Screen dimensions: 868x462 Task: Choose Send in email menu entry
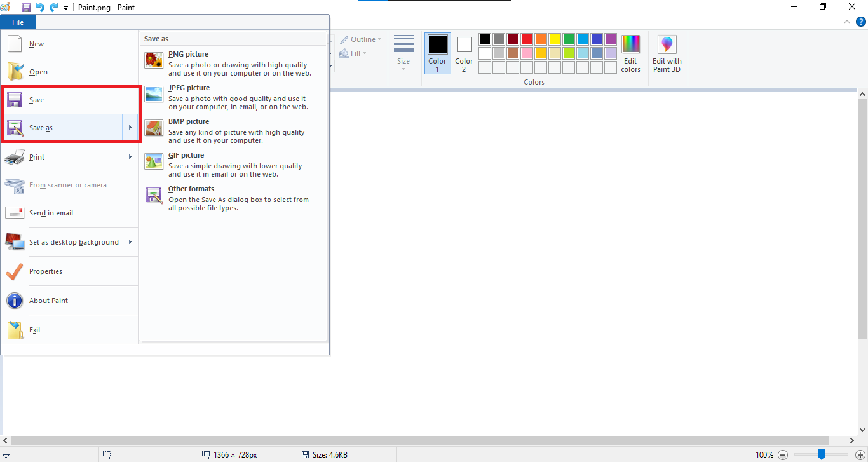tap(69, 213)
